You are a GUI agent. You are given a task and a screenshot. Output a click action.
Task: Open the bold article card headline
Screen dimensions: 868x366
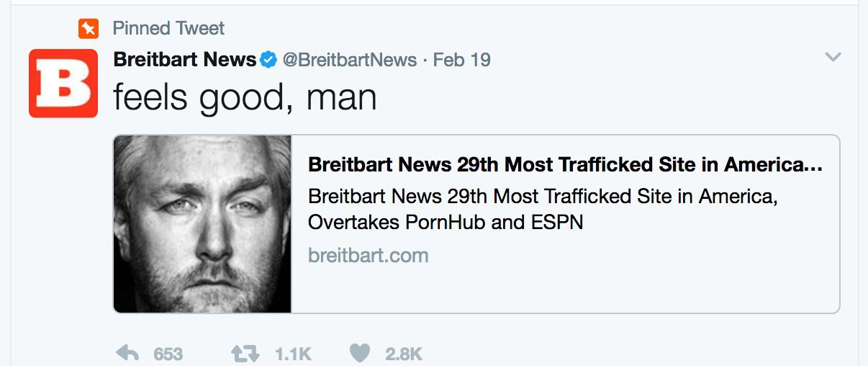click(x=565, y=164)
